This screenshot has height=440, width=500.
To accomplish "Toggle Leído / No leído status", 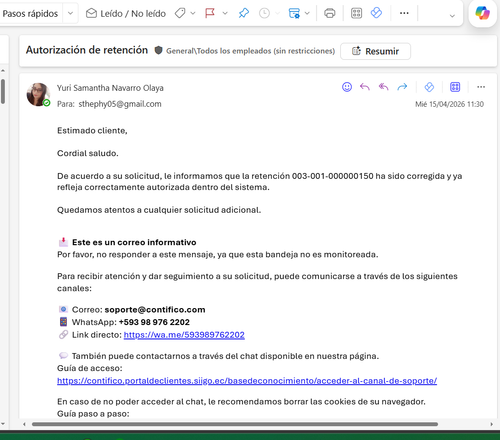I will (x=126, y=14).
